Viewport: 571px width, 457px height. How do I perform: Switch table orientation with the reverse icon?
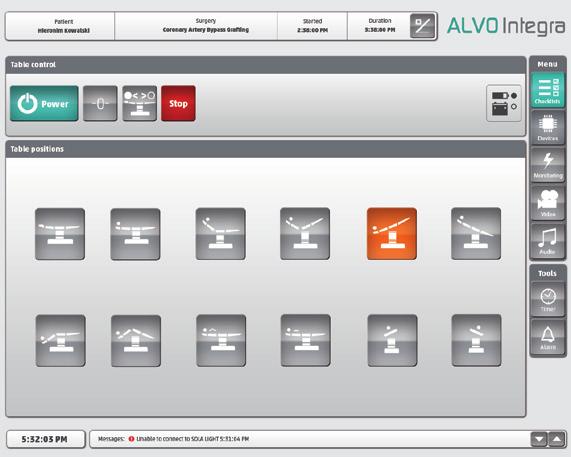coord(139,103)
